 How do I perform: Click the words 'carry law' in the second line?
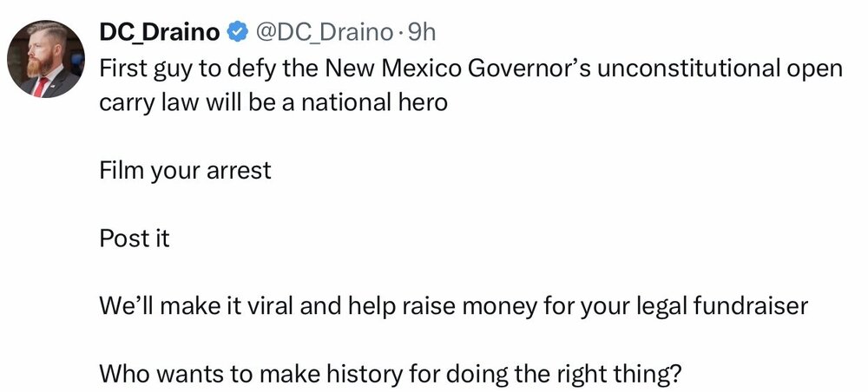149,103
